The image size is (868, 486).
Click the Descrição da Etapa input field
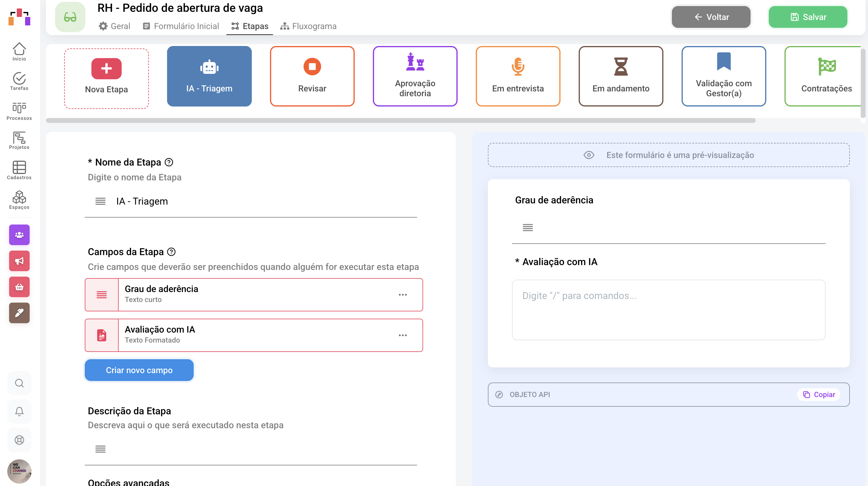pos(251,449)
